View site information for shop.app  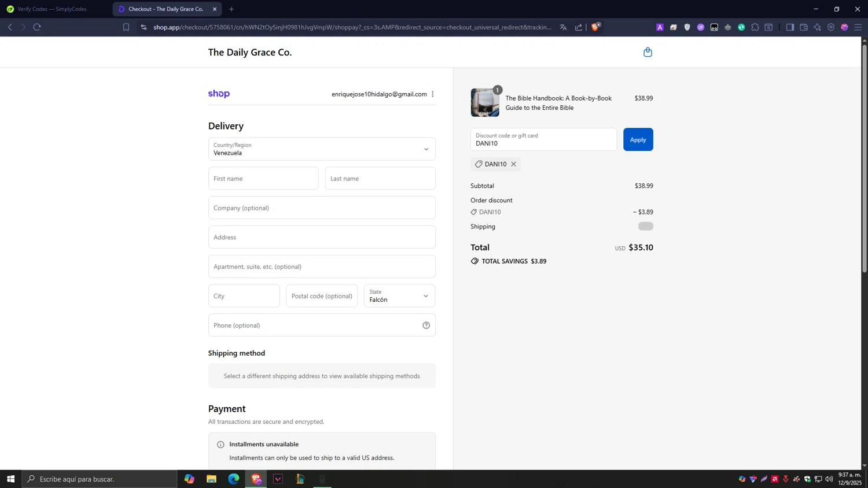coord(144,27)
